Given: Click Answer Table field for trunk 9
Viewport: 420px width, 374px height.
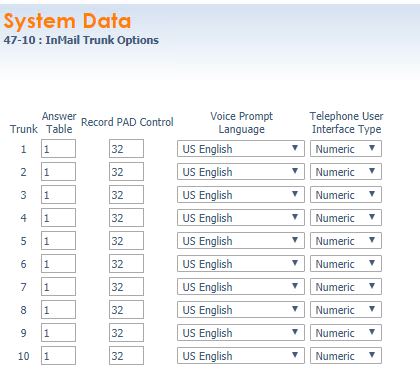Looking at the screenshot, I should (x=58, y=333).
